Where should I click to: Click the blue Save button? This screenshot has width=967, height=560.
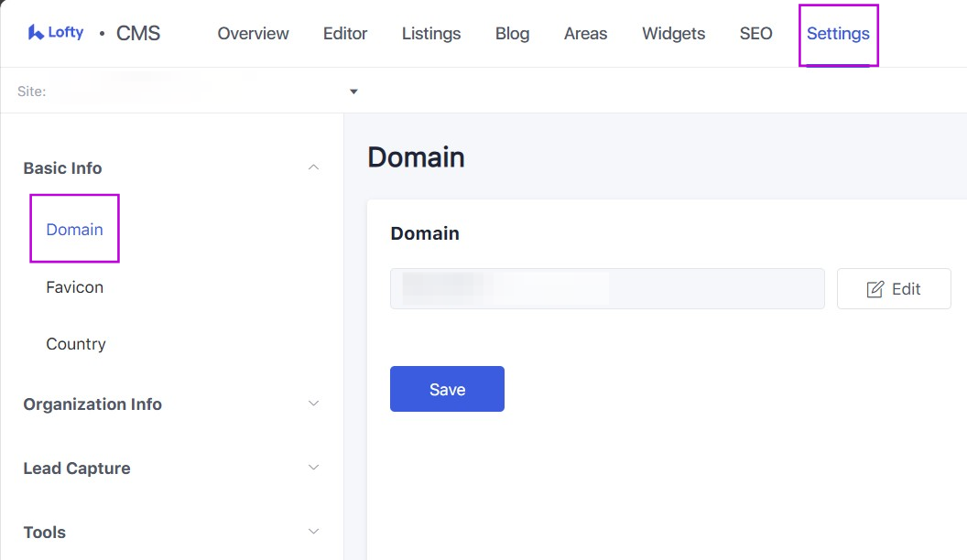click(447, 389)
